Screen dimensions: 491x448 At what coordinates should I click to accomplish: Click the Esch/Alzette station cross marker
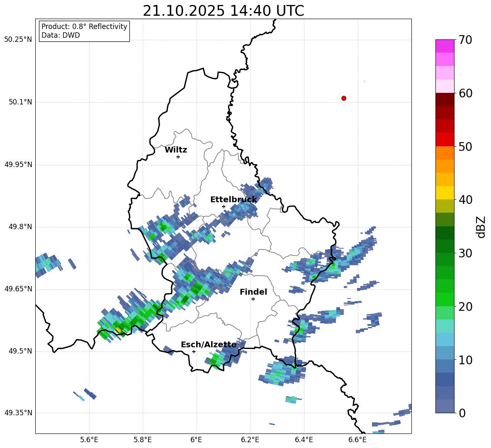[x=194, y=351]
